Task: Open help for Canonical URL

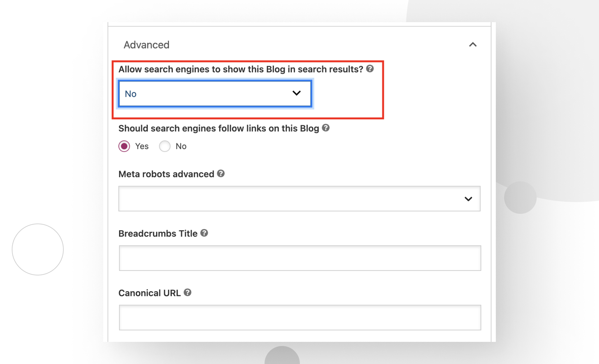Action: [x=187, y=293]
